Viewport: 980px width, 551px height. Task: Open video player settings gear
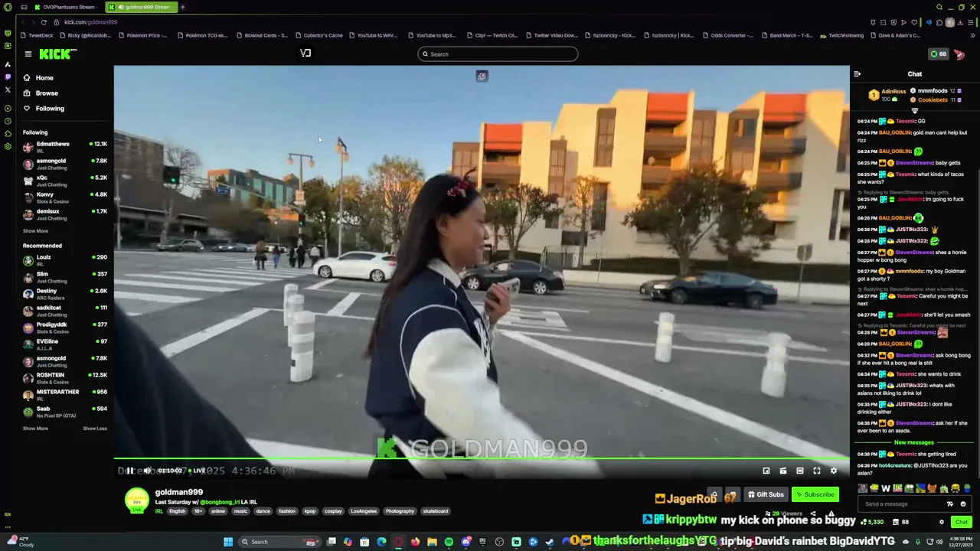[x=834, y=471]
